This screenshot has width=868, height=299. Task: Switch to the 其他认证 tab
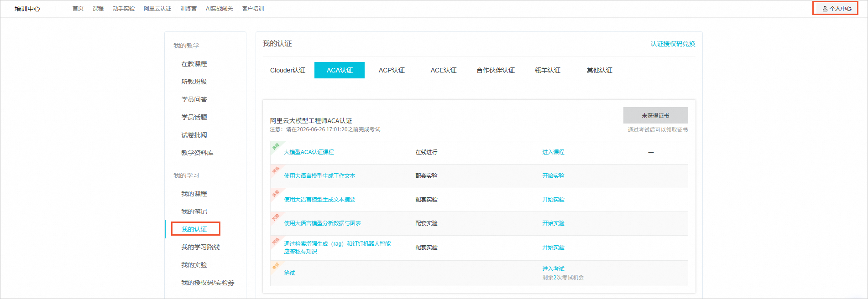point(600,70)
